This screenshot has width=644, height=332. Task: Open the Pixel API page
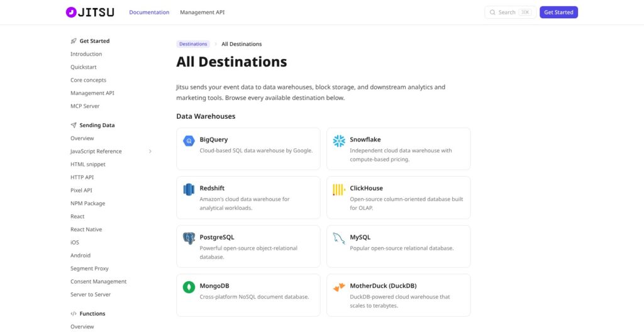81,191
